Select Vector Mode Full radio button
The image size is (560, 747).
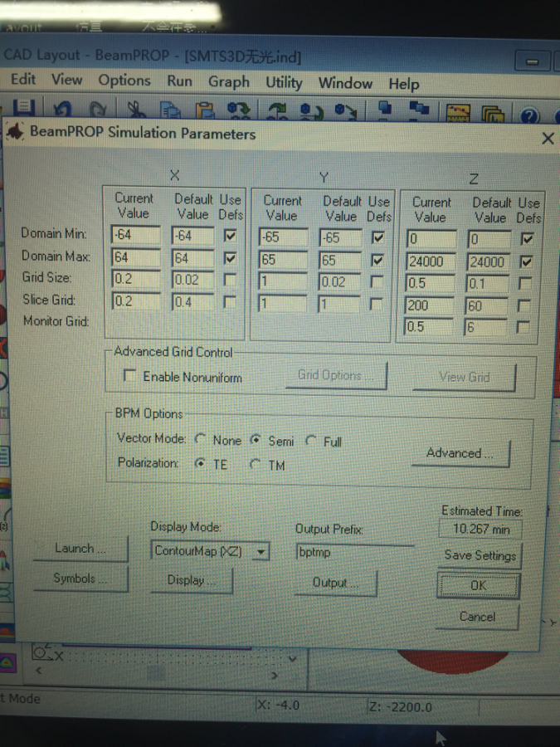(311, 441)
